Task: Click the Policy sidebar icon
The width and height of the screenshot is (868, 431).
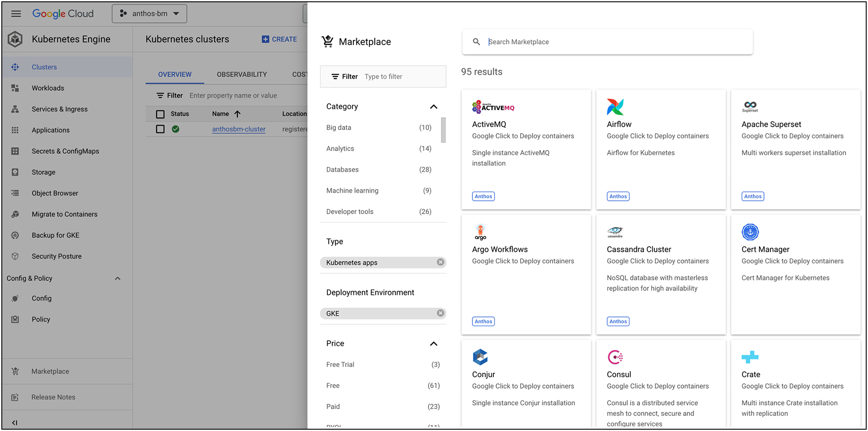Action: tap(15, 319)
